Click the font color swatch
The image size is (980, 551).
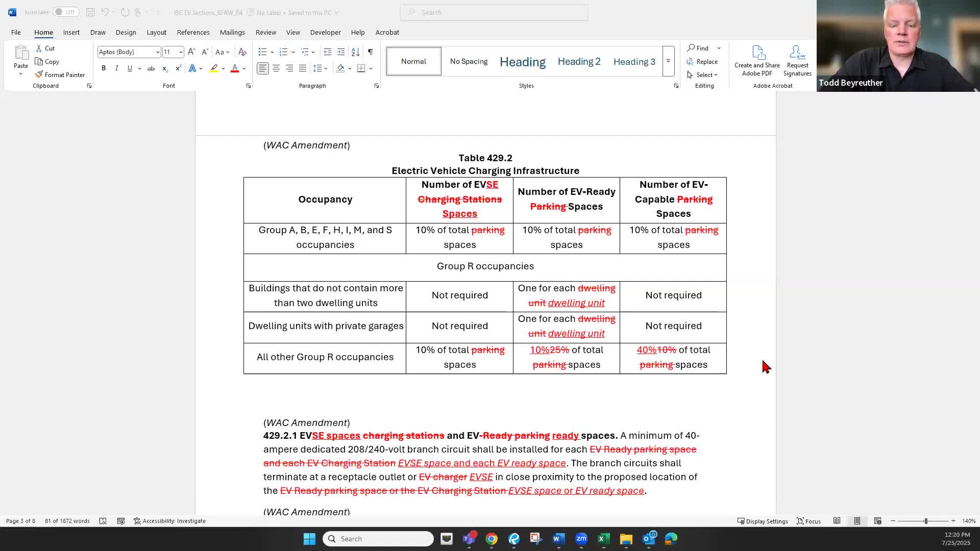pos(235,68)
